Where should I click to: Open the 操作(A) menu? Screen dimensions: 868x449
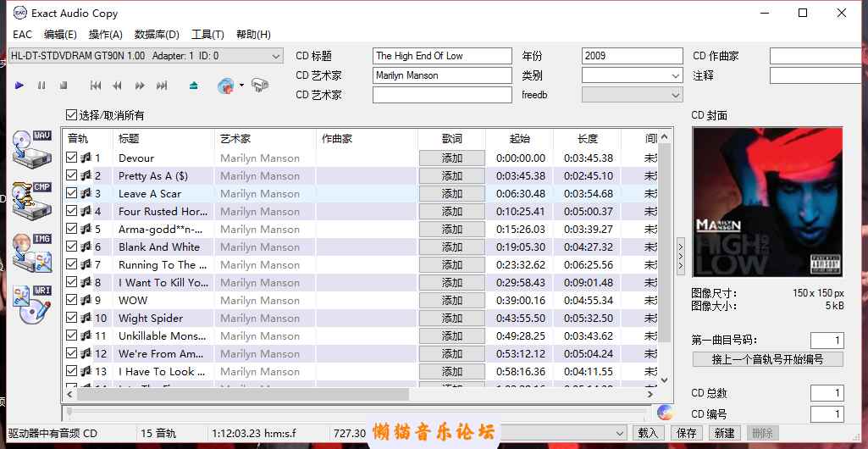point(105,35)
